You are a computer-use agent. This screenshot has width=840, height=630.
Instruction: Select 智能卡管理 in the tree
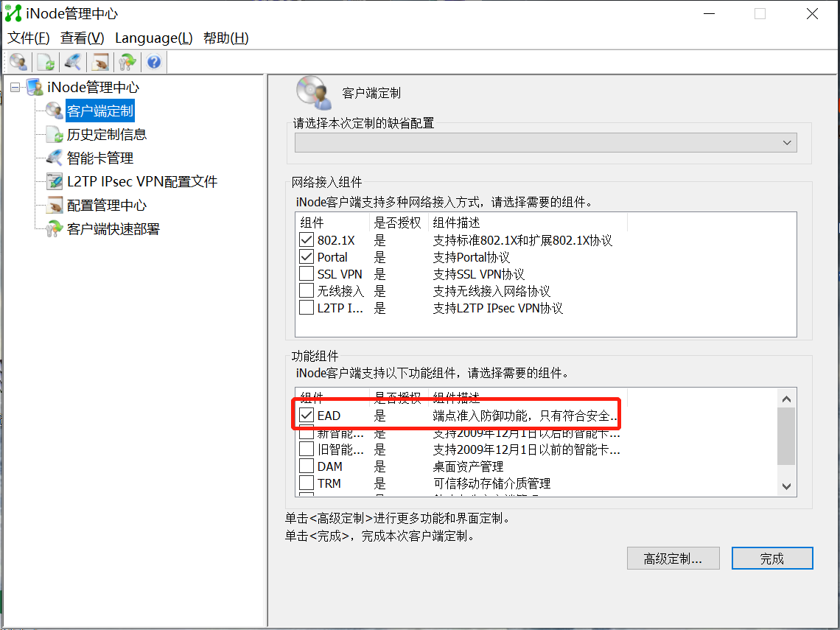[99, 158]
